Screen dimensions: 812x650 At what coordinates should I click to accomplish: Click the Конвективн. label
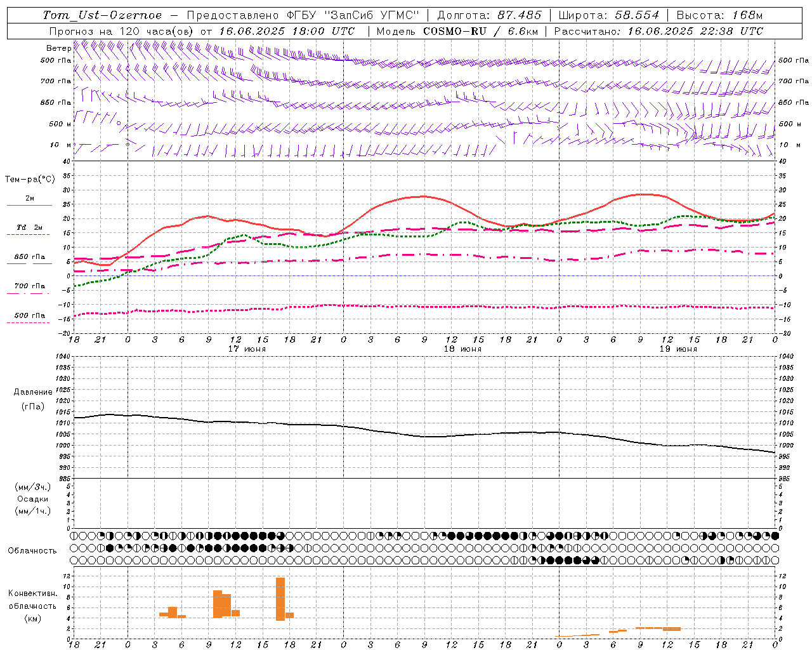[33, 594]
